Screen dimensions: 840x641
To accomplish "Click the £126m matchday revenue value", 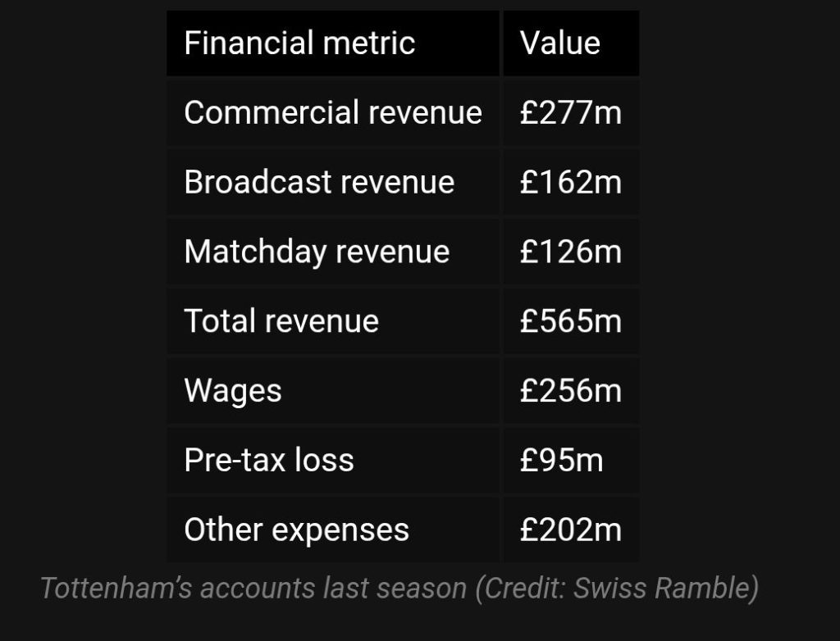I will 571,252.
